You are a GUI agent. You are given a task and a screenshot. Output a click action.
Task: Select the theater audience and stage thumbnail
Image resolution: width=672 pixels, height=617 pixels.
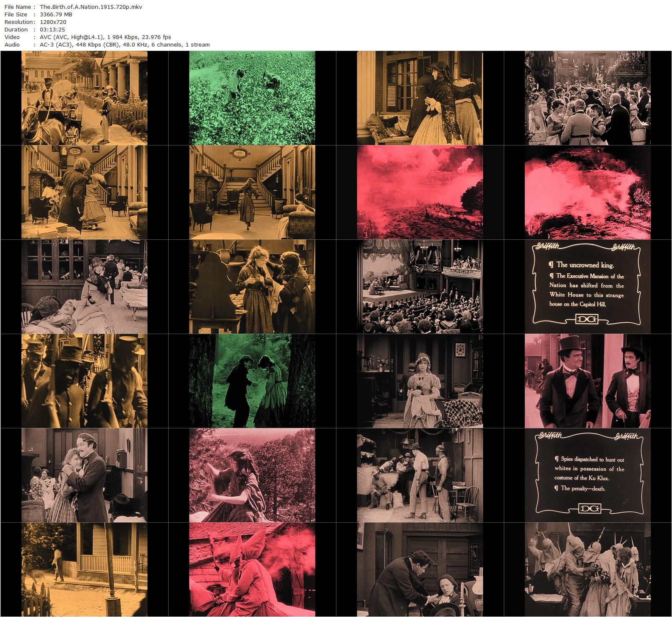pyautogui.click(x=420, y=287)
